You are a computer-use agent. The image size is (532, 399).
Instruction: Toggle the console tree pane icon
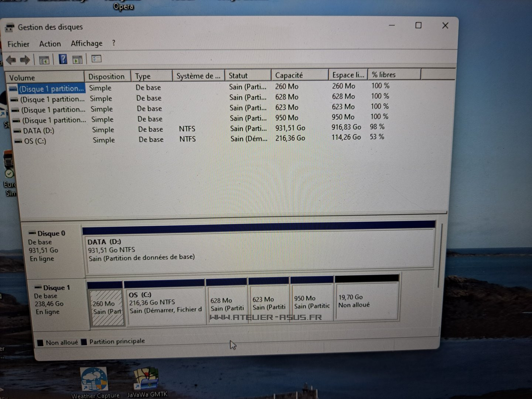[x=44, y=59]
